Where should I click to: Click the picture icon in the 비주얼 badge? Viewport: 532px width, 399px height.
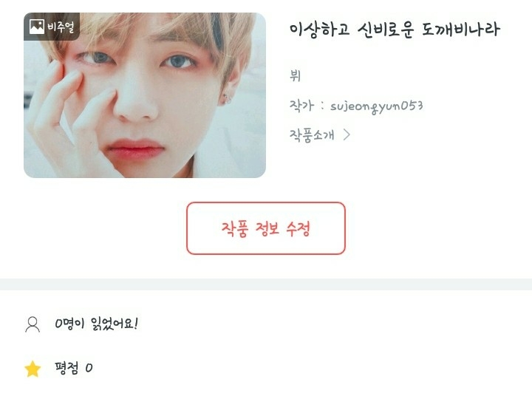[x=37, y=27]
